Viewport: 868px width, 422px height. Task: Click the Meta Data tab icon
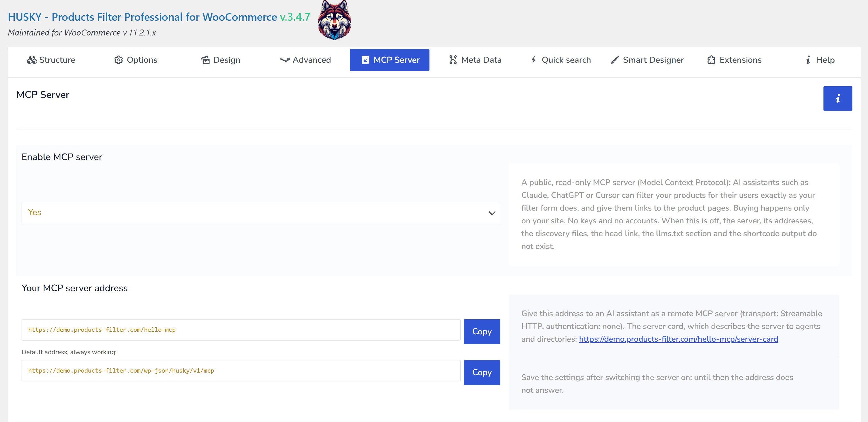pyautogui.click(x=453, y=60)
